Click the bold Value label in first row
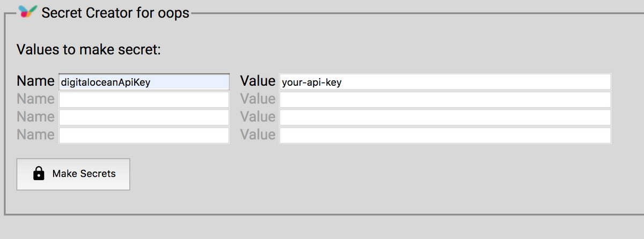Image resolution: width=644 pixels, height=239 pixels. point(258,81)
